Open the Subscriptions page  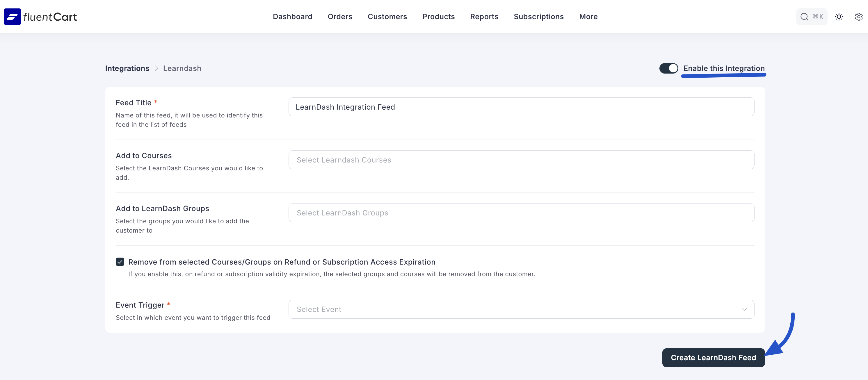pyautogui.click(x=538, y=17)
